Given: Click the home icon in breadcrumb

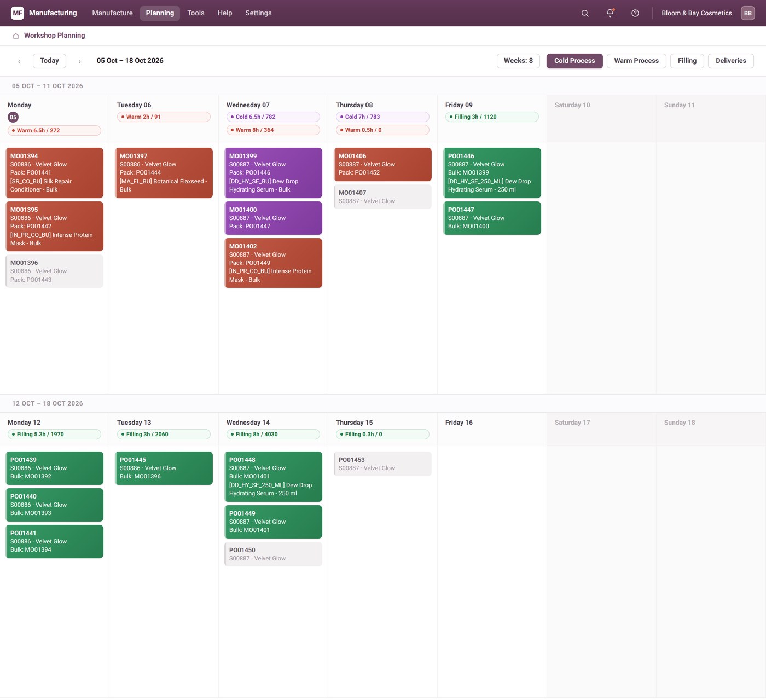Looking at the screenshot, I should coord(16,36).
